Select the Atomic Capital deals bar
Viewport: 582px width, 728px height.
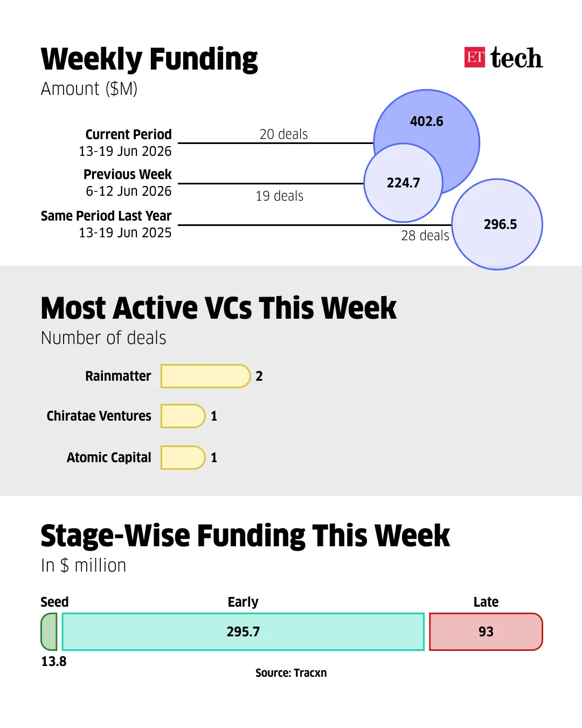pos(183,457)
